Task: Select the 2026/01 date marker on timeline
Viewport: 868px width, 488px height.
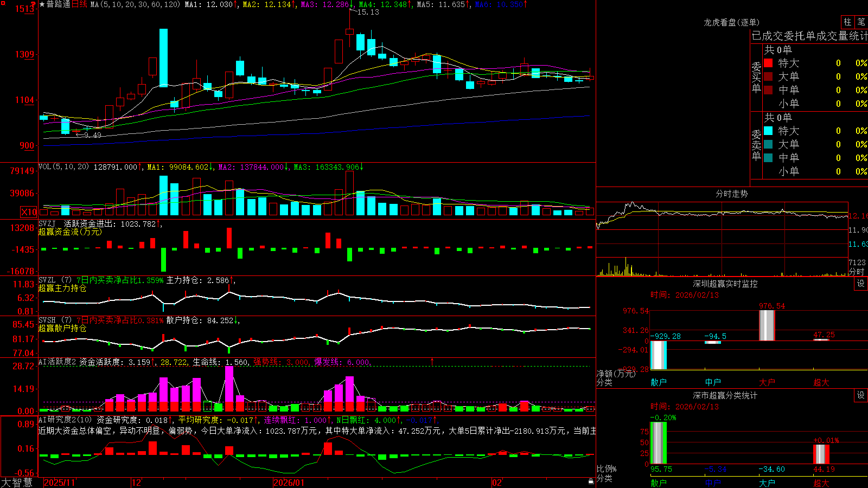Action: pos(289,483)
